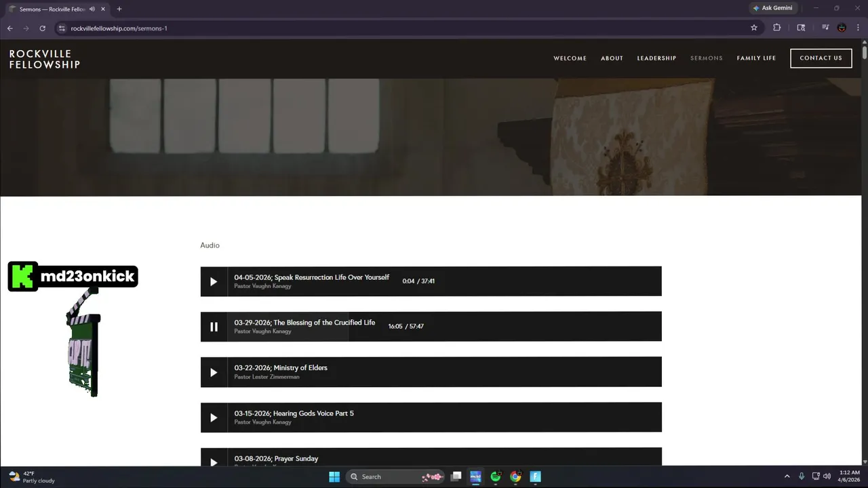The height and width of the screenshot is (488, 868).
Task: Open Task View on the taskbar
Action: point(456,476)
